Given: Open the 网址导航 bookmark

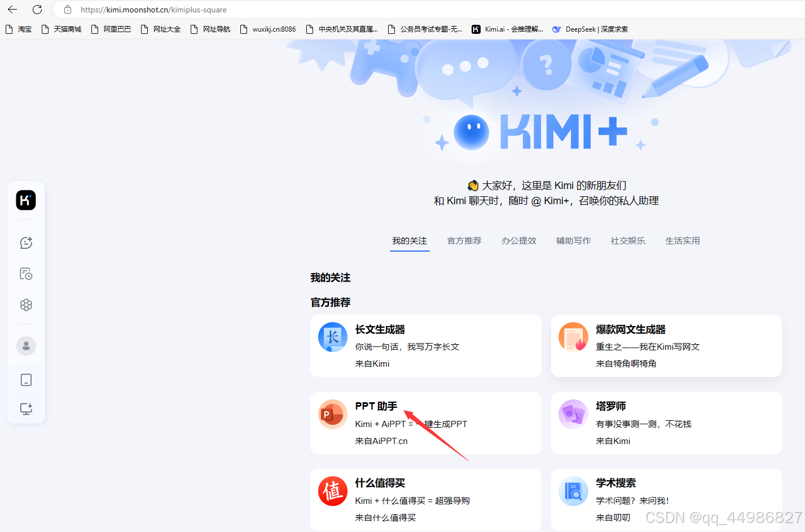Looking at the screenshot, I should pyautogui.click(x=210, y=29).
